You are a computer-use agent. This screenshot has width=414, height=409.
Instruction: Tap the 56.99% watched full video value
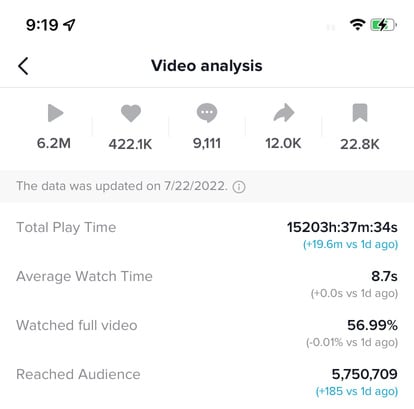click(x=372, y=325)
